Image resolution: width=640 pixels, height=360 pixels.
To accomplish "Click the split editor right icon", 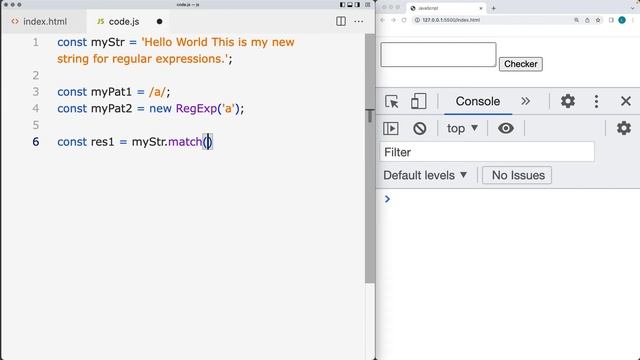I will (341, 21).
